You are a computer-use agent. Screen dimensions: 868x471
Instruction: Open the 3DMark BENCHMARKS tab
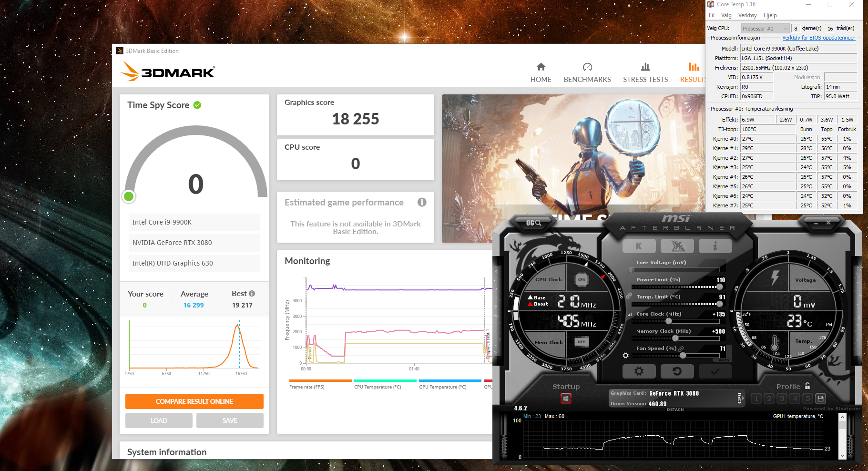pos(587,73)
